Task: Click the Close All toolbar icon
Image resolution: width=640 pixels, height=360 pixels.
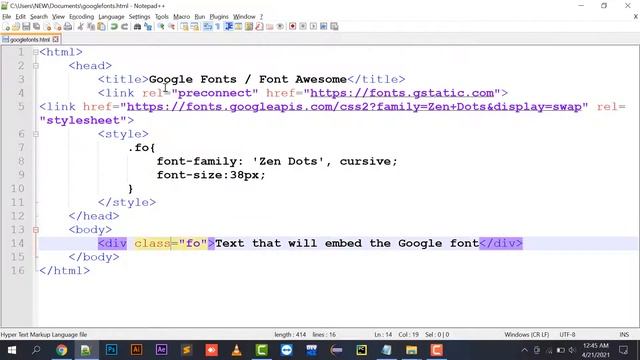Action: tap(58, 27)
